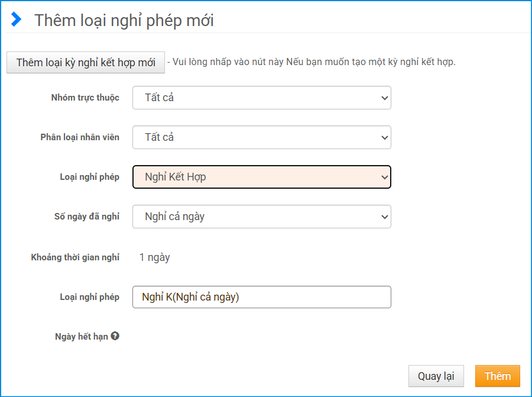The image size is (532, 397).
Task: Expand the Số ngày đã nghỉ dropdown
Action: (x=261, y=217)
